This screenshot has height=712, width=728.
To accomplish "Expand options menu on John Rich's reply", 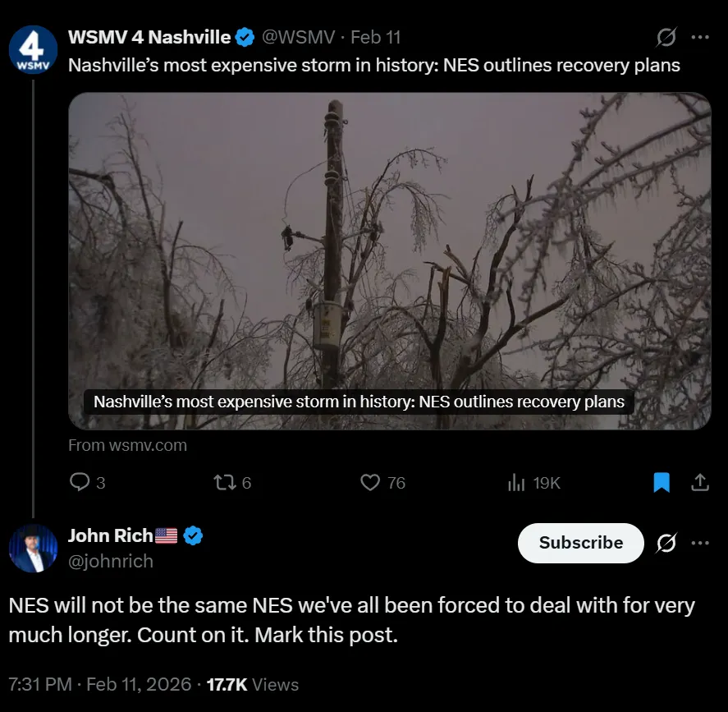I will pos(701,543).
